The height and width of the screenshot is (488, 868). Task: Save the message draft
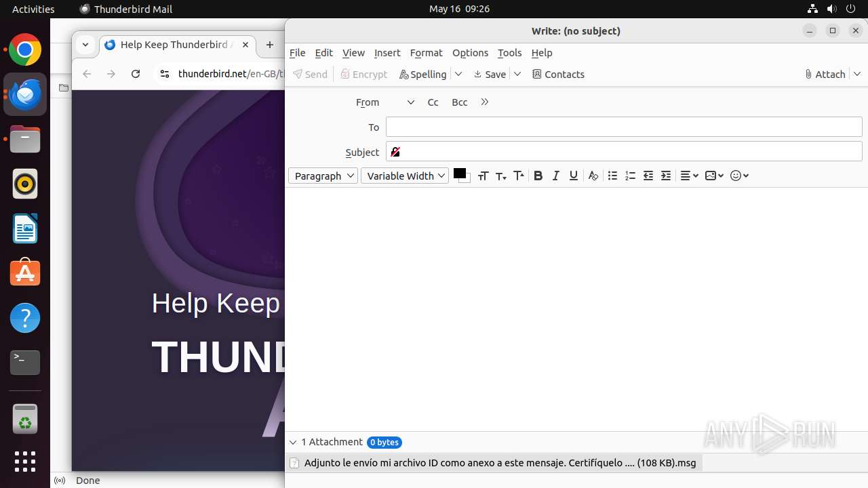pyautogui.click(x=490, y=74)
